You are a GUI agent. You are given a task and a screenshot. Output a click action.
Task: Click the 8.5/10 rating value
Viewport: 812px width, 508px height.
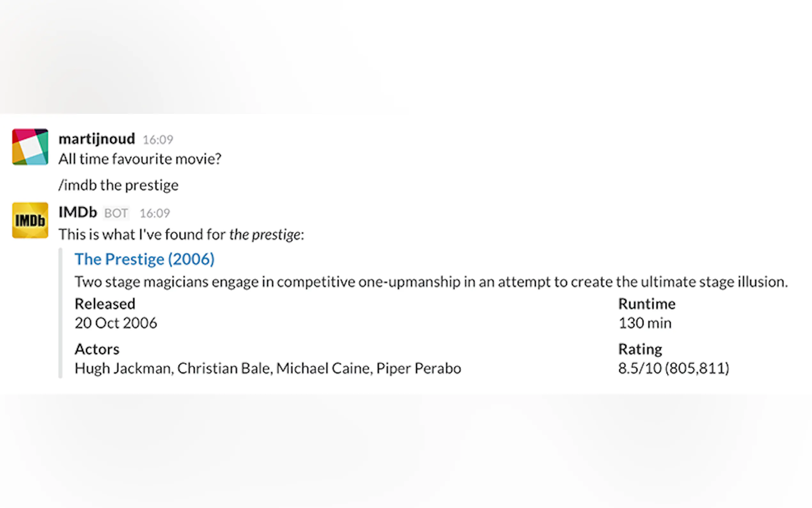coord(673,369)
